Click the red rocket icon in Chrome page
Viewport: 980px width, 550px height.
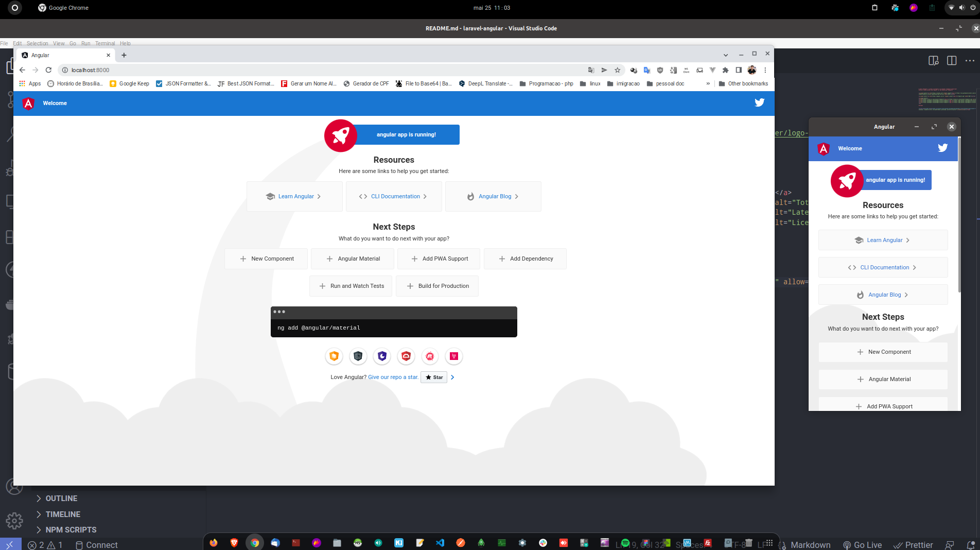coord(340,135)
